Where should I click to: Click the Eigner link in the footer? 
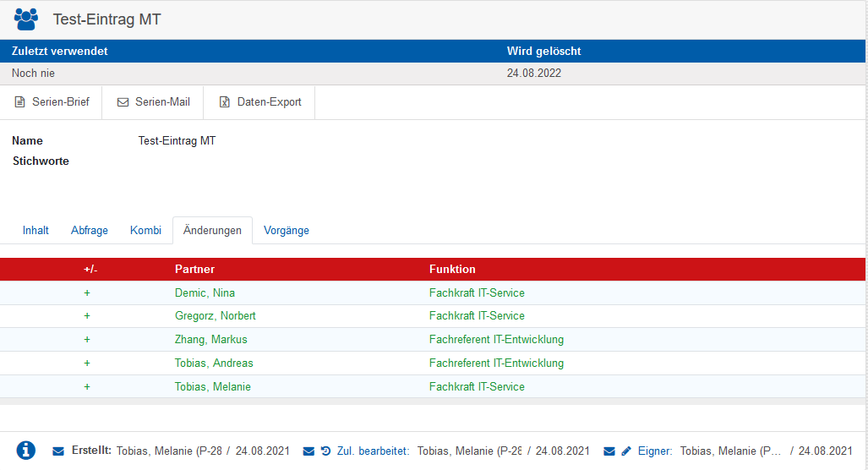click(655, 451)
